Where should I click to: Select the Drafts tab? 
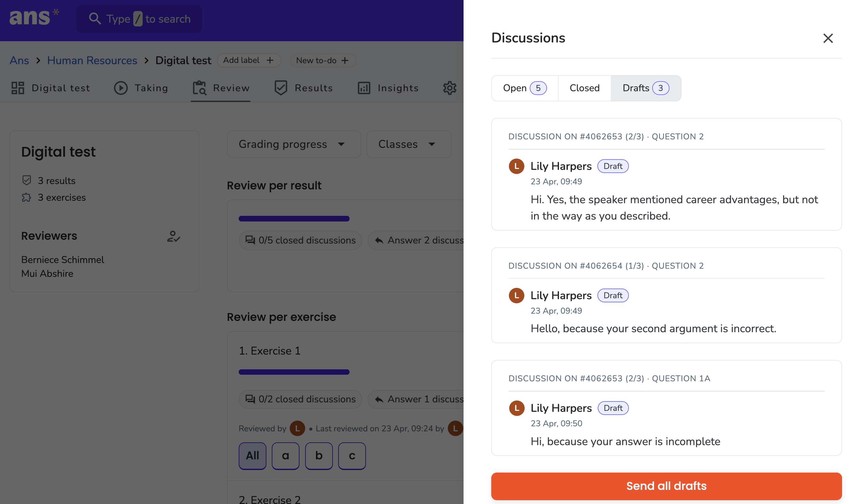(x=646, y=88)
